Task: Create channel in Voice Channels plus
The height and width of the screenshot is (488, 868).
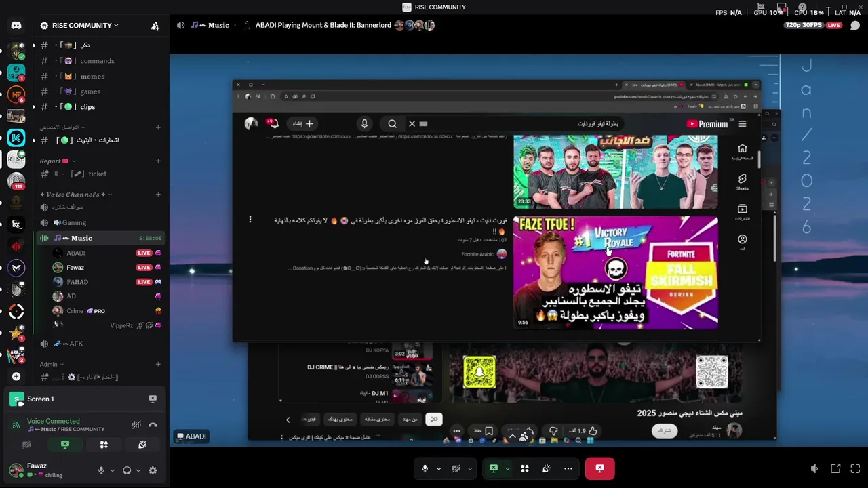Action: (x=158, y=195)
